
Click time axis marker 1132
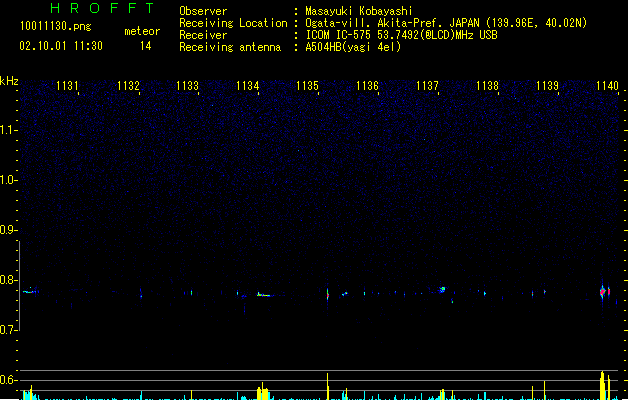point(128,86)
